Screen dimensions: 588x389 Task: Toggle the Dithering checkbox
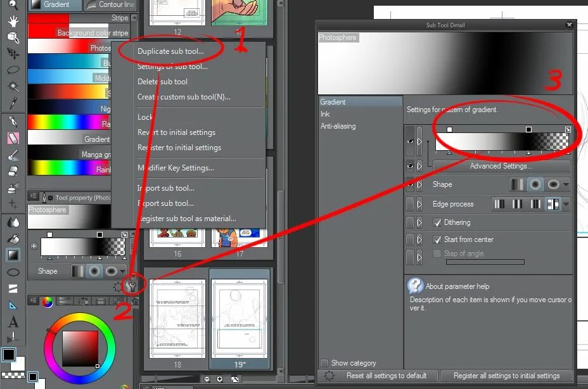pos(437,222)
